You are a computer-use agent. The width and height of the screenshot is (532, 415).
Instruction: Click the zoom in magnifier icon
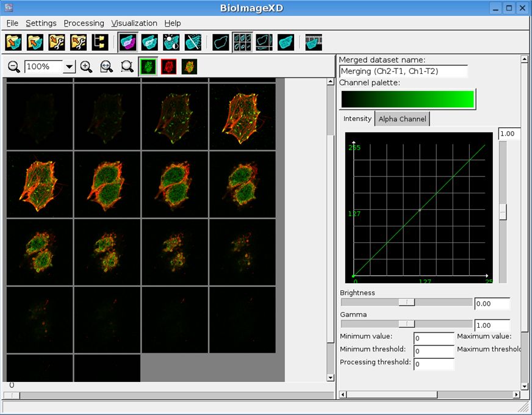pyautogui.click(x=86, y=67)
